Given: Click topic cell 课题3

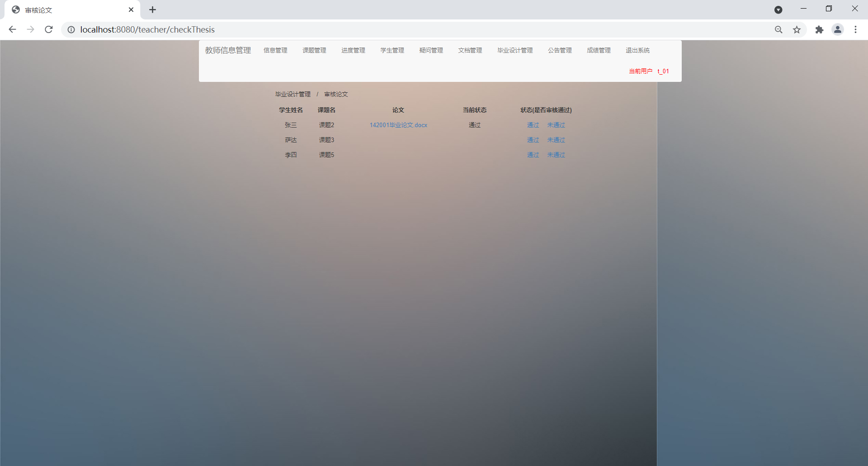Looking at the screenshot, I should 326,140.
